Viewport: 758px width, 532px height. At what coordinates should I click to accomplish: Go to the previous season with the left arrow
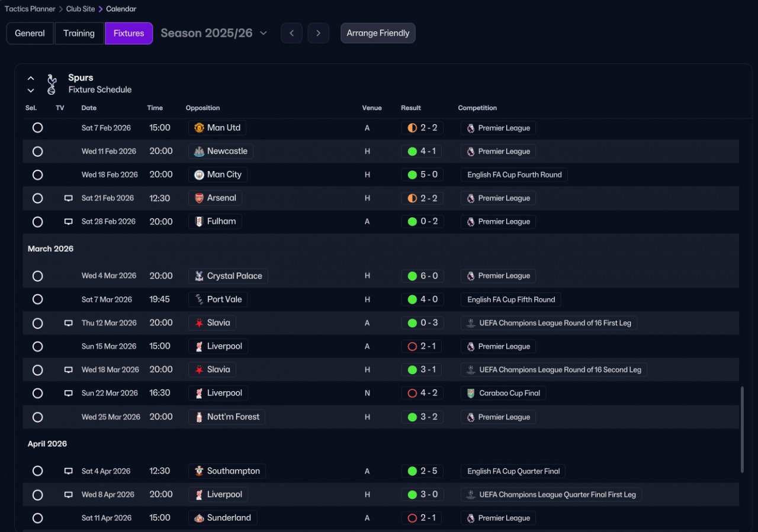(291, 33)
